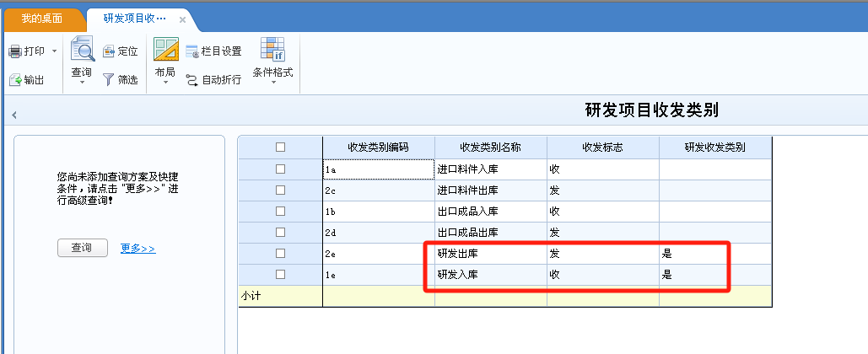
Task: Tick the checkbox for row 1a
Action: 280,169
